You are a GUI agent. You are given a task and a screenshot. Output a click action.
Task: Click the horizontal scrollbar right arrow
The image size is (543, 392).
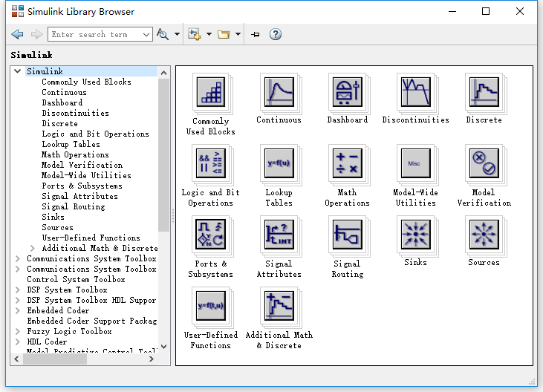coord(152,359)
